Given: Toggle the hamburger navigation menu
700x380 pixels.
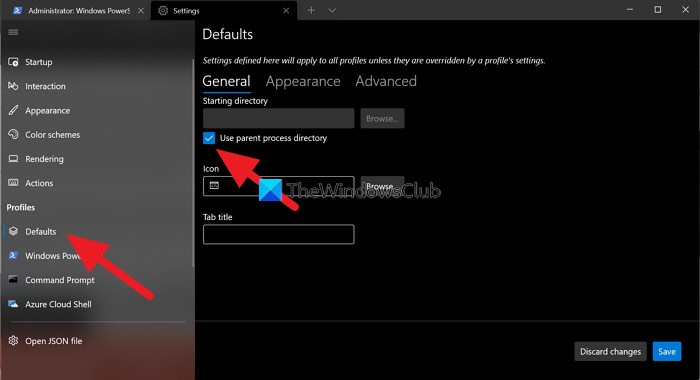Looking at the screenshot, I should [13, 32].
